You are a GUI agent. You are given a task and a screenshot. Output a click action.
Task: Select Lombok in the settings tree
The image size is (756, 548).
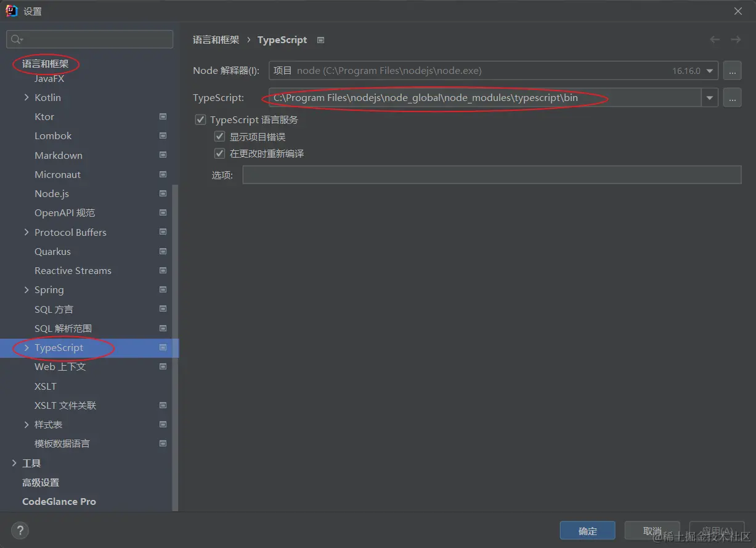coord(53,135)
